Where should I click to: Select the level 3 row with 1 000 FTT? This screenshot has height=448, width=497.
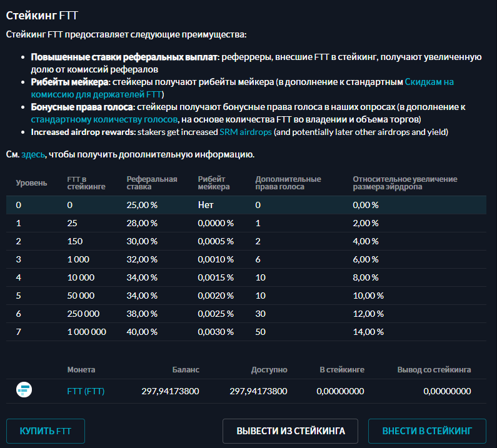tap(246, 259)
